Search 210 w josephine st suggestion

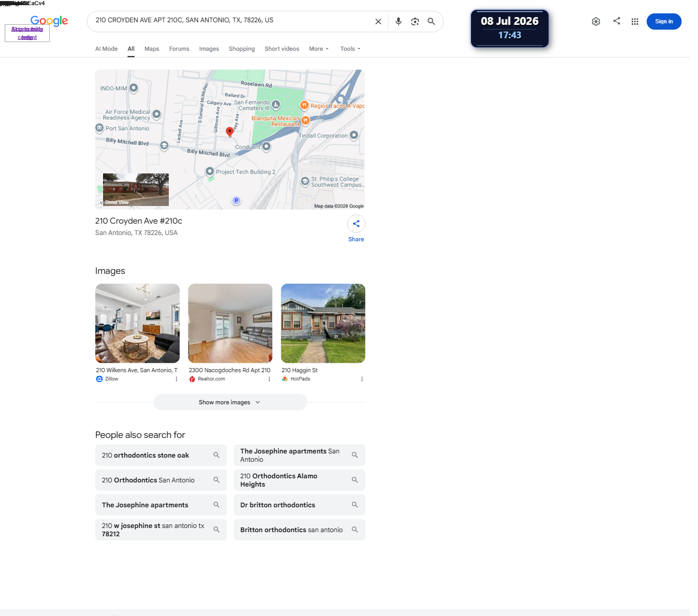[161, 530]
